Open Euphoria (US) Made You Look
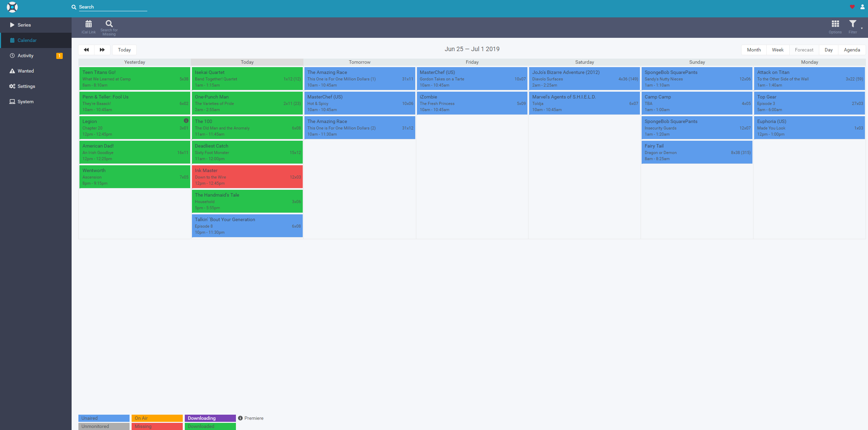The image size is (868, 430). click(x=809, y=128)
